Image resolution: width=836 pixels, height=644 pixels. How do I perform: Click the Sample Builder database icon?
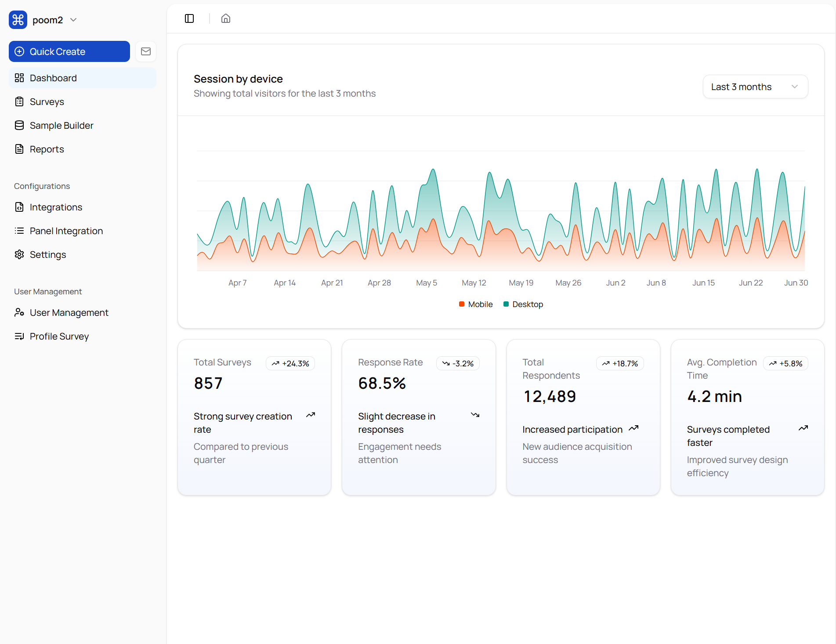click(19, 125)
